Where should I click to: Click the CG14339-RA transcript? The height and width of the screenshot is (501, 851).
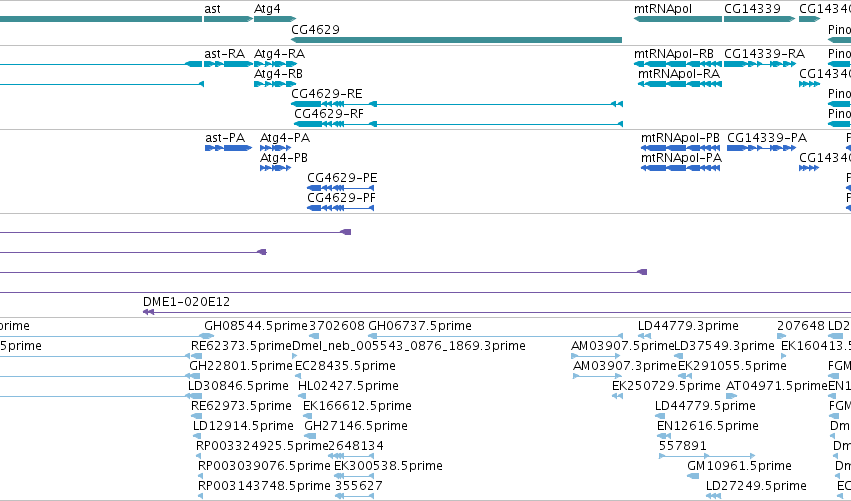coord(760,64)
